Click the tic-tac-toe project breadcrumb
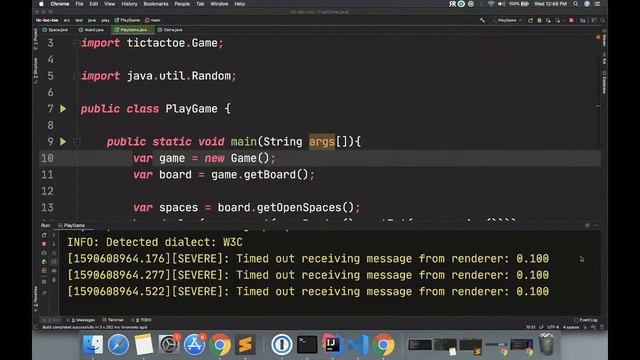This screenshot has width=640, height=360. 47,20
